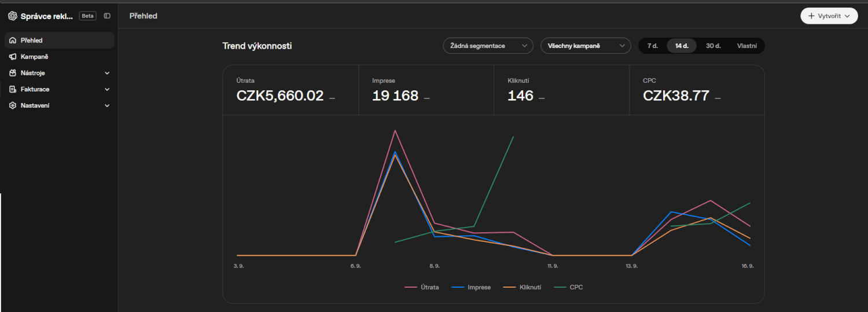Expand the Fakturace section chevron

point(107,89)
